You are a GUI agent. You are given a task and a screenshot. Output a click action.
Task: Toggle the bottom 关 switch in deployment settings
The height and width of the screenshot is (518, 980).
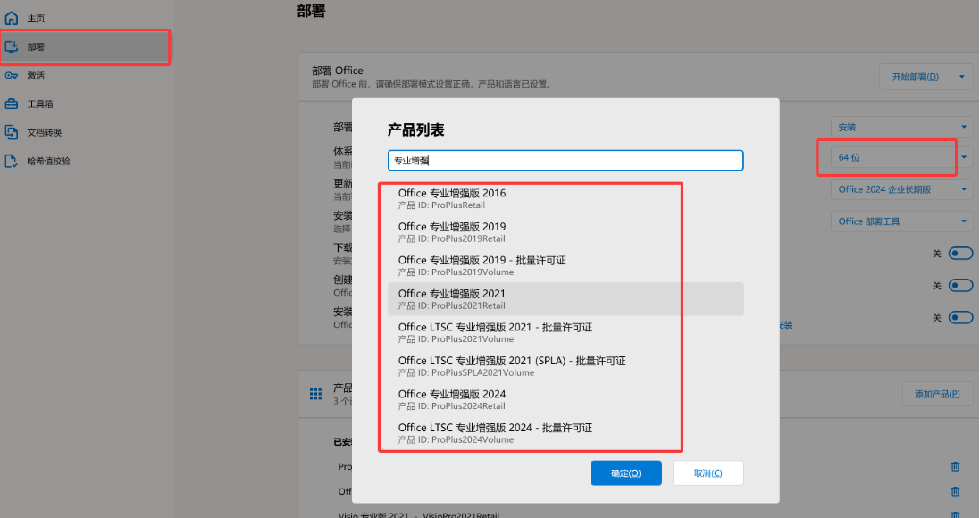tap(960, 317)
